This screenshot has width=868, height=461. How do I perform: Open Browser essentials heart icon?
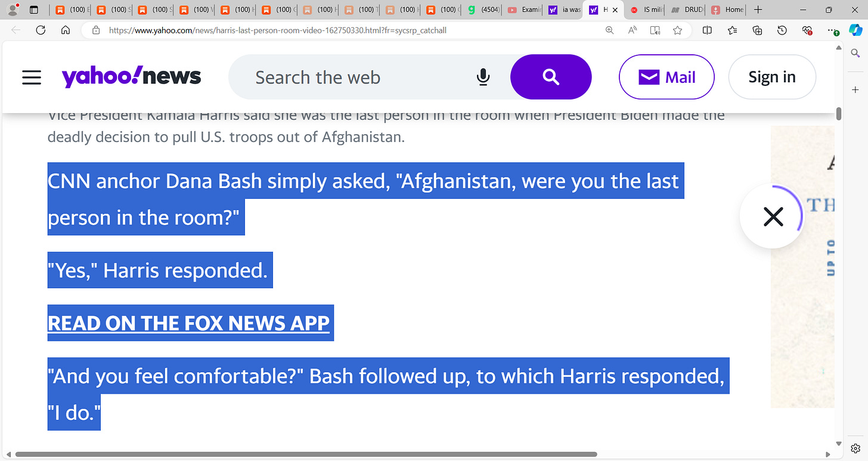808,30
